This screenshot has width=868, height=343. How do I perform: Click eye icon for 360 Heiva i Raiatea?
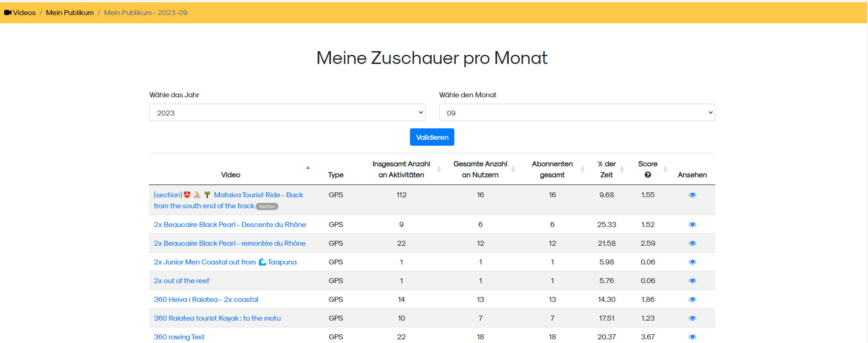(692, 300)
